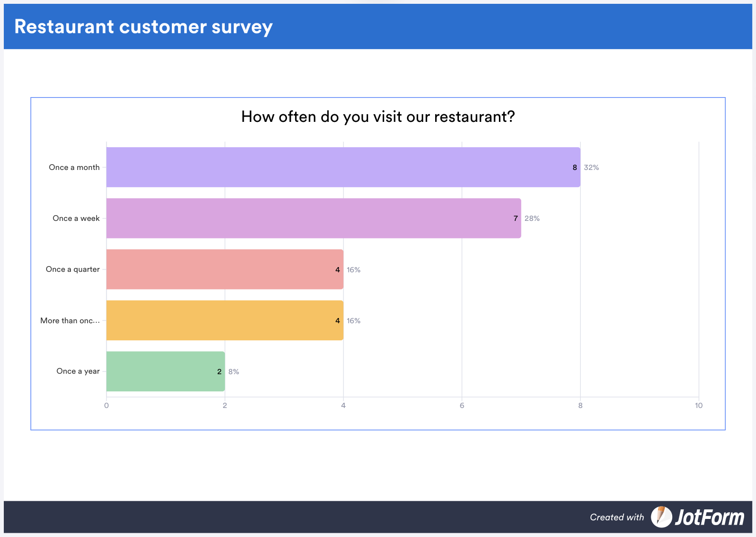Click the 'Created with' footer text

(x=617, y=517)
